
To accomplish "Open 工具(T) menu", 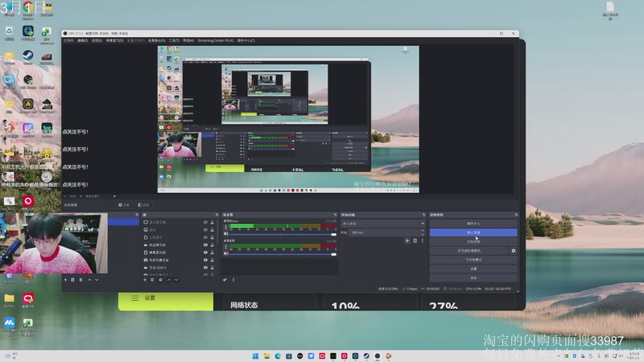I will pos(174,41).
